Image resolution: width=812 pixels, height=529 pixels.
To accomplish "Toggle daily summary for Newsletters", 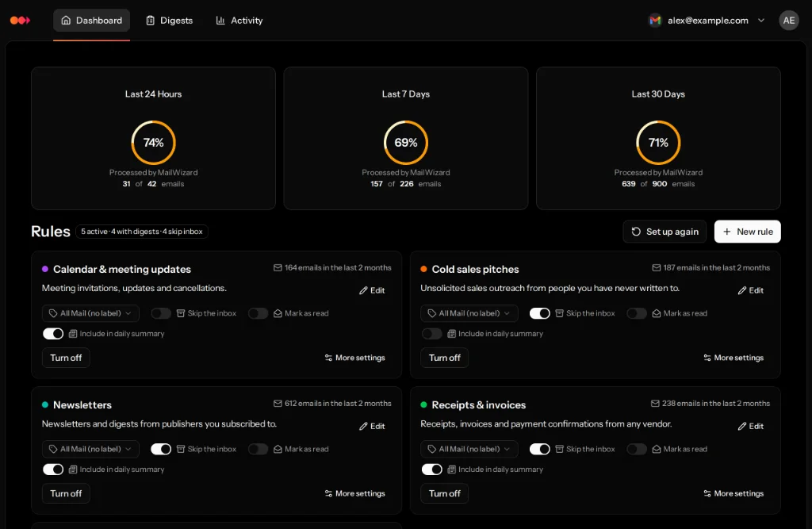I will click(x=53, y=470).
